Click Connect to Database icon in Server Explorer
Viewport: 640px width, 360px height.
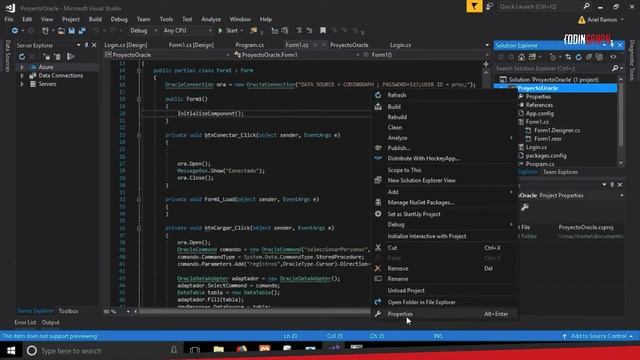point(47,57)
